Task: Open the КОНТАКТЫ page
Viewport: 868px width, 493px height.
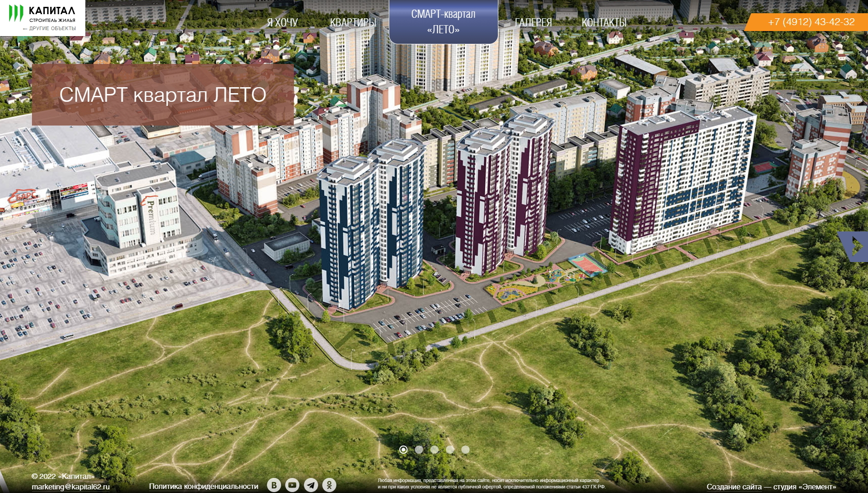Action: [x=604, y=22]
